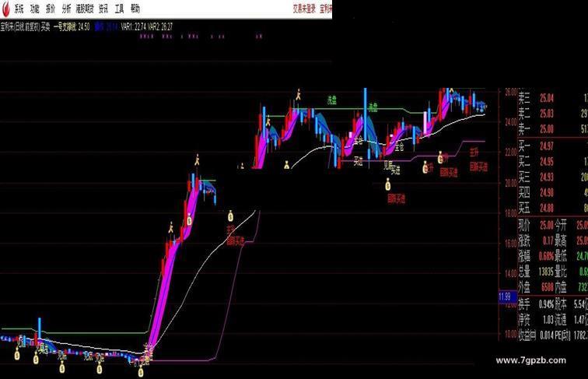
Task: Click the walking figure marker at the rally peak
Action: (x=197, y=160)
